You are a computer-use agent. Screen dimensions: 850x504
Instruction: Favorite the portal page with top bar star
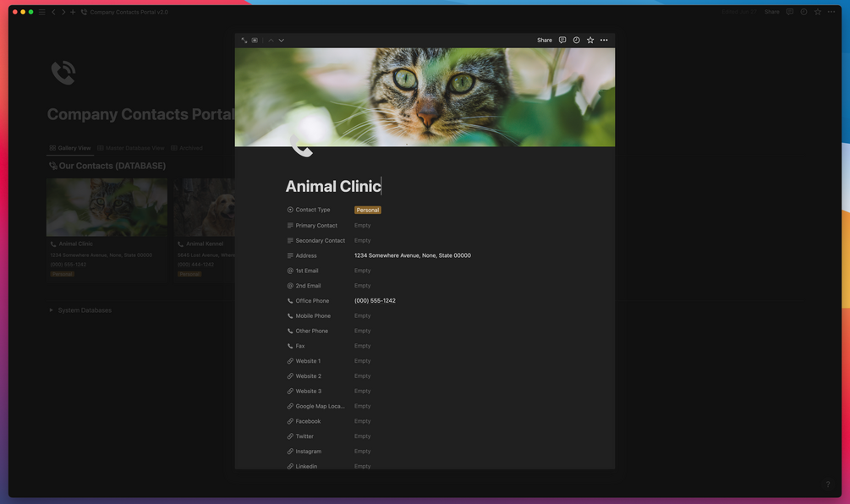point(818,12)
